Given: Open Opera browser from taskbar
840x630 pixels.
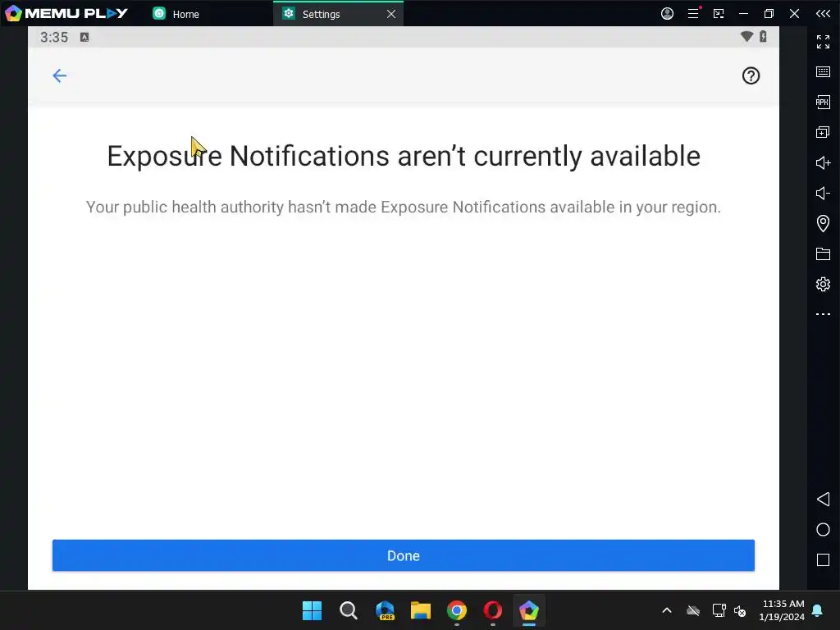Looking at the screenshot, I should tap(493, 610).
